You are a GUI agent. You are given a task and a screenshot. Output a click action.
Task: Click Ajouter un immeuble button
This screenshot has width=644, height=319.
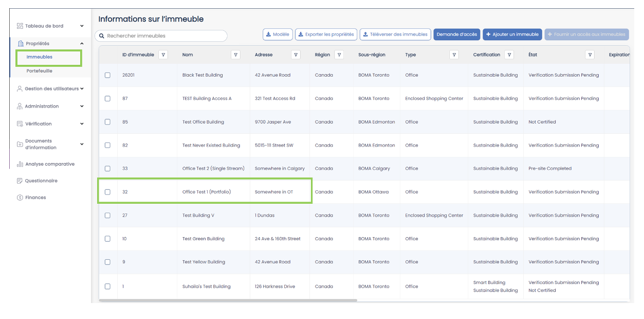click(x=512, y=34)
